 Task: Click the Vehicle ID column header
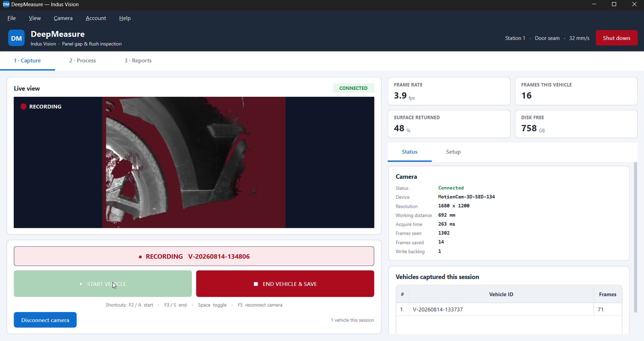[x=501, y=294]
